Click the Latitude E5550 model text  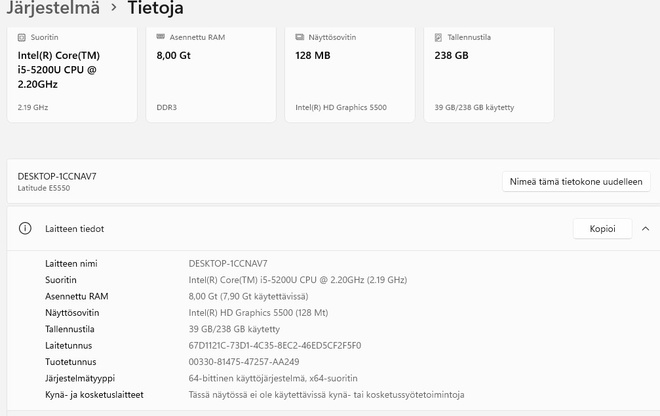pyautogui.click(x=44, y=188)
